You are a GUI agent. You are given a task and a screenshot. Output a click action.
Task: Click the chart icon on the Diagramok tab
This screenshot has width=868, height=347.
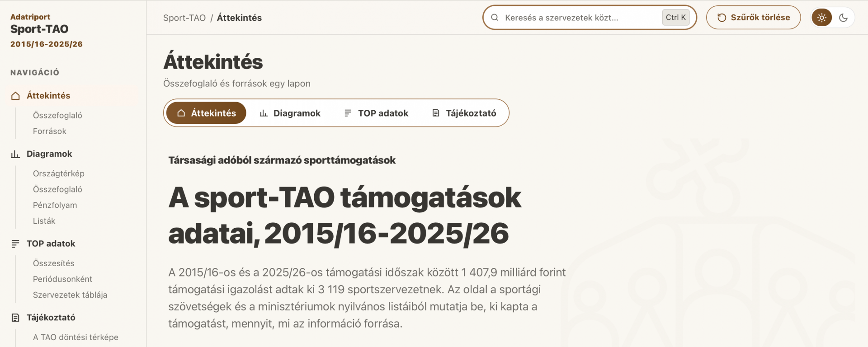tap(264, 113)
